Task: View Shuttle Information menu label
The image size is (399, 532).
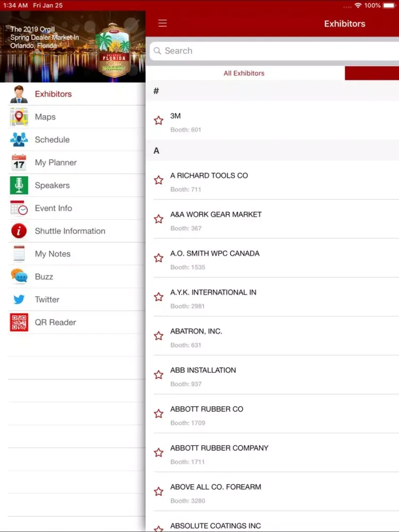Action: [x=70, y=231]
